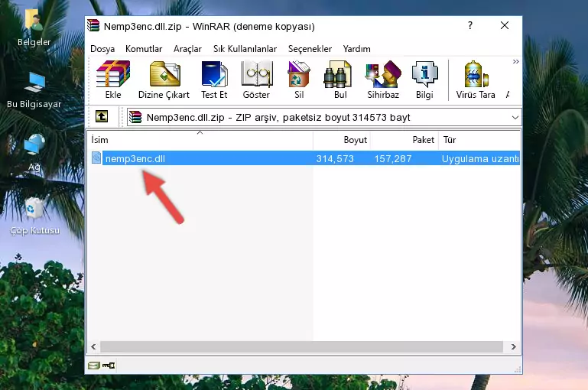Open the Yardım menu
Viewport: 588px width, 390px height.
coord(356,49)
